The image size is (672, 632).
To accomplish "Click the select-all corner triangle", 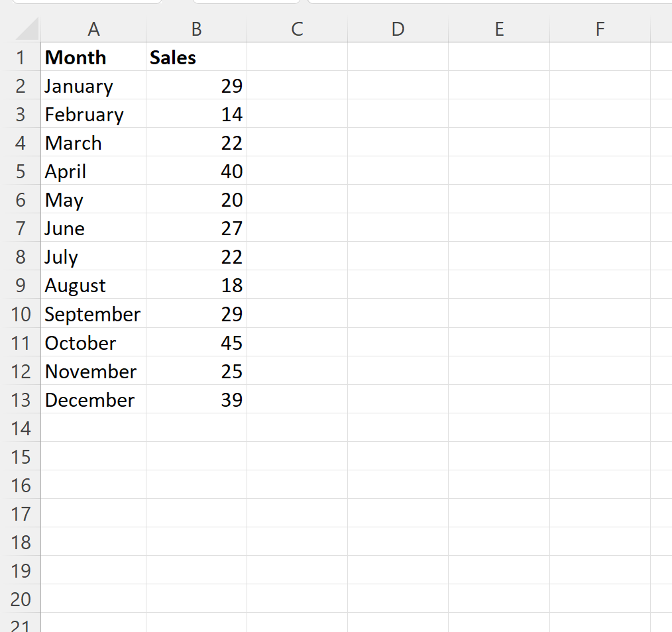I will coord(25,29).
